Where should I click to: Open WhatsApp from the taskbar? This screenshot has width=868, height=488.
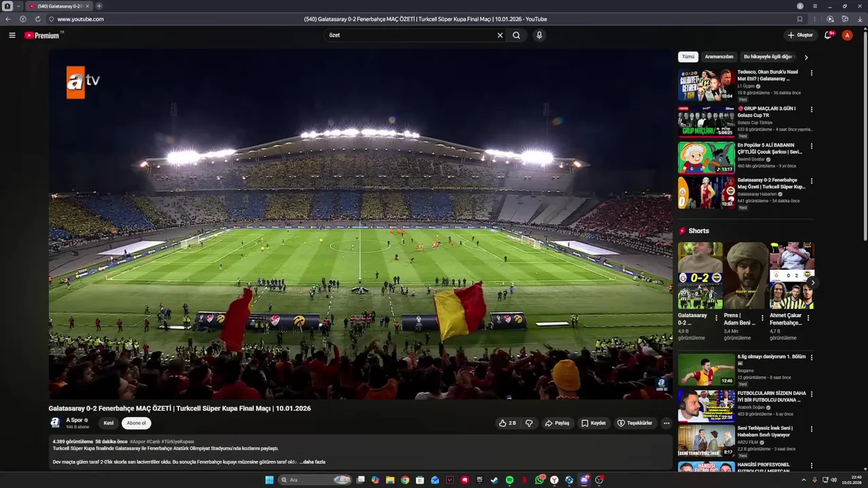tap(540, 480)
